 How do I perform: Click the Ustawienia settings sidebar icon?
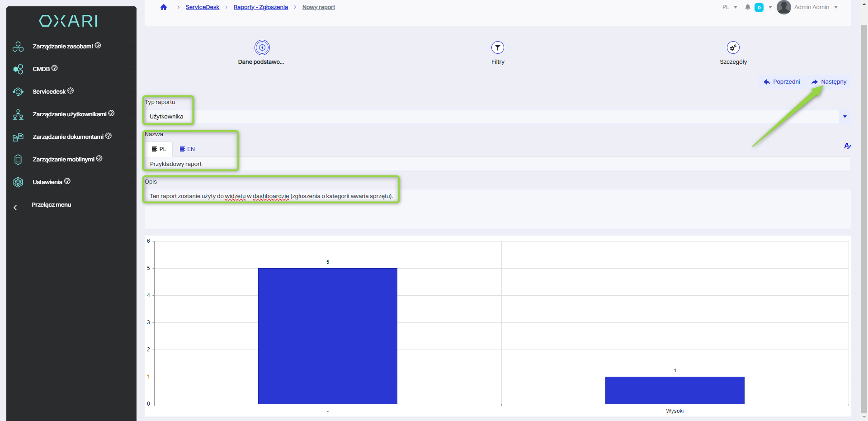click(x=18, y=182)
